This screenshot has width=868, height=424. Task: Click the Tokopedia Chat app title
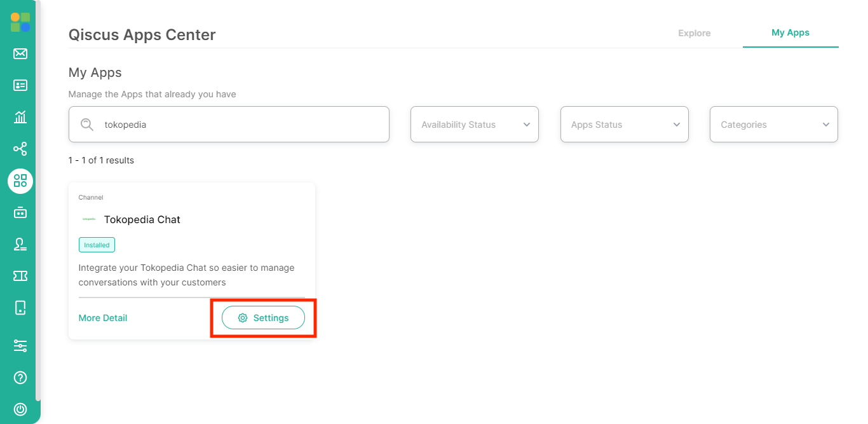[x=142, y=219]
